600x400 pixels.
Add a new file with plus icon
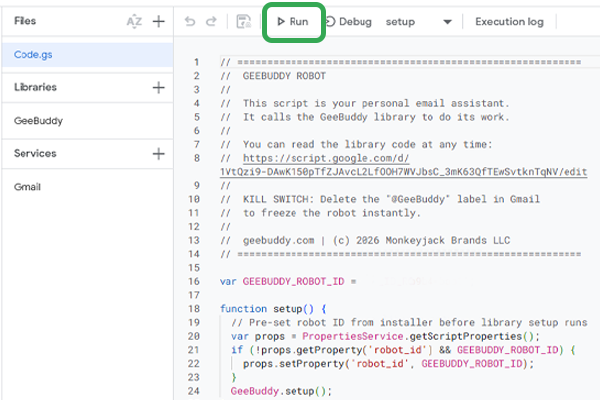click(x=158, y=21)
